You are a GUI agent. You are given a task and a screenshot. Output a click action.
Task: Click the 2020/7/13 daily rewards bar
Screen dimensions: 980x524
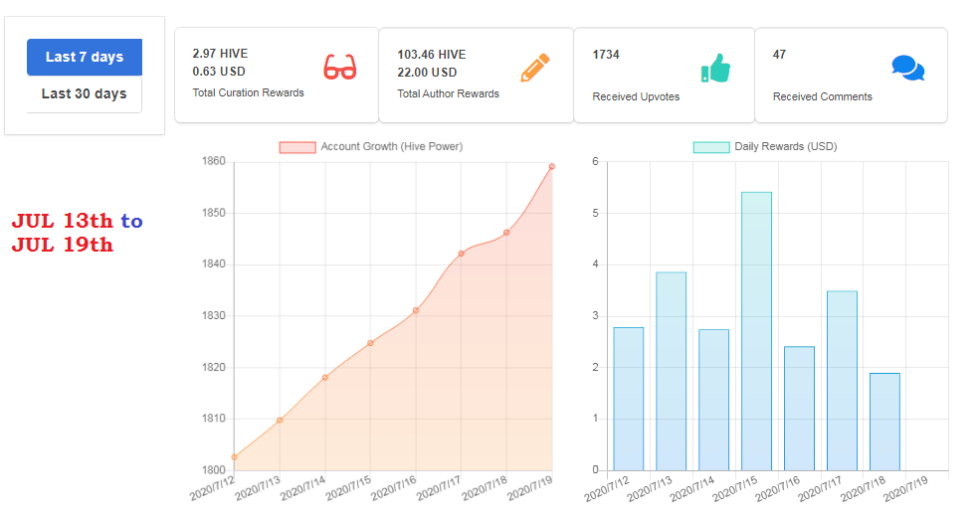tap(671, 371)
